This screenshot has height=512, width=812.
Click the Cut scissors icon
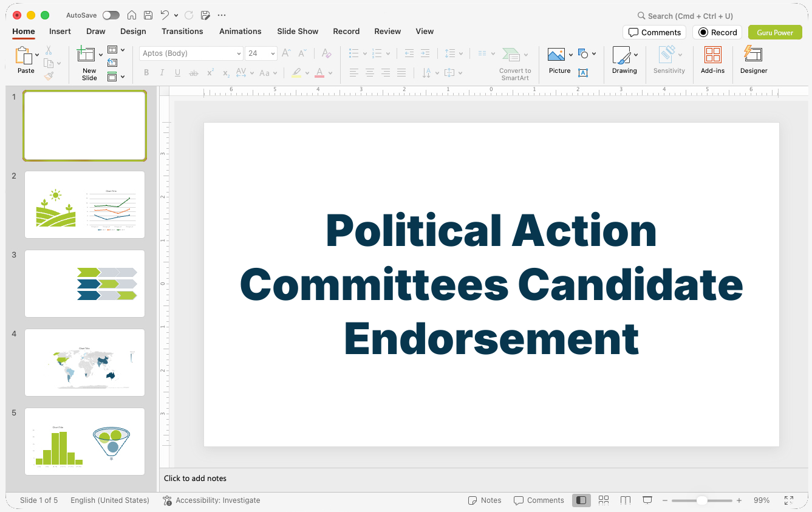click(x=49, y=50)
